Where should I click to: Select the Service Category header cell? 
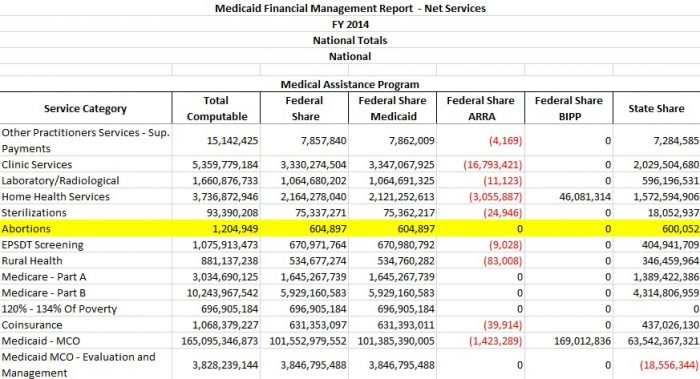click(86, 108)
